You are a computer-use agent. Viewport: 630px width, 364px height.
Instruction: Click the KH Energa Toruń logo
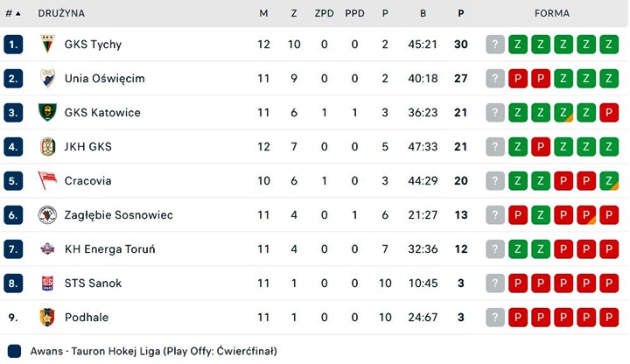pos(47,249)
